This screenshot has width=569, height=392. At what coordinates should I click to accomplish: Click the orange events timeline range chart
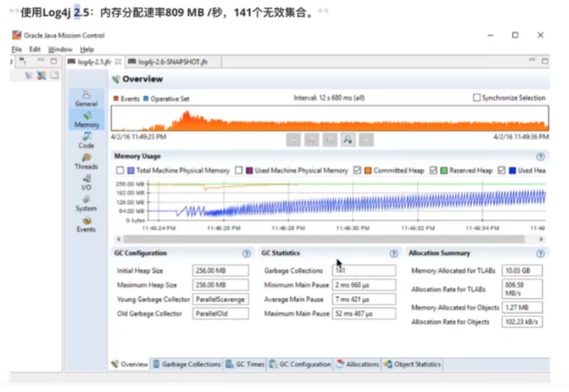pos(330,118)
